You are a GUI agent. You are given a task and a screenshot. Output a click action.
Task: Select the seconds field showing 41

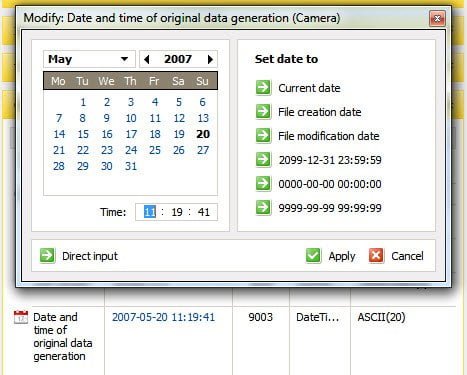point(203,212)
